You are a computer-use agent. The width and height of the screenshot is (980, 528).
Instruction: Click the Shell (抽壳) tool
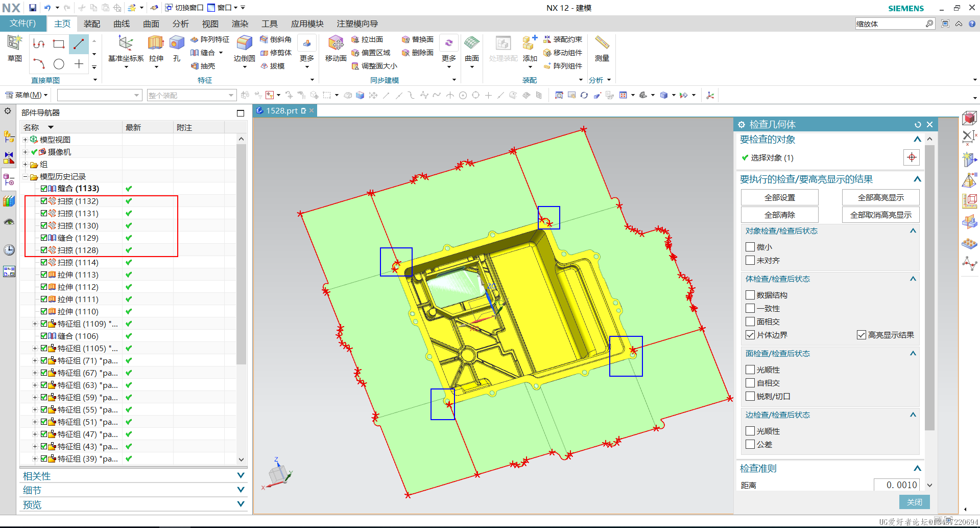click(x=203, y=66)
